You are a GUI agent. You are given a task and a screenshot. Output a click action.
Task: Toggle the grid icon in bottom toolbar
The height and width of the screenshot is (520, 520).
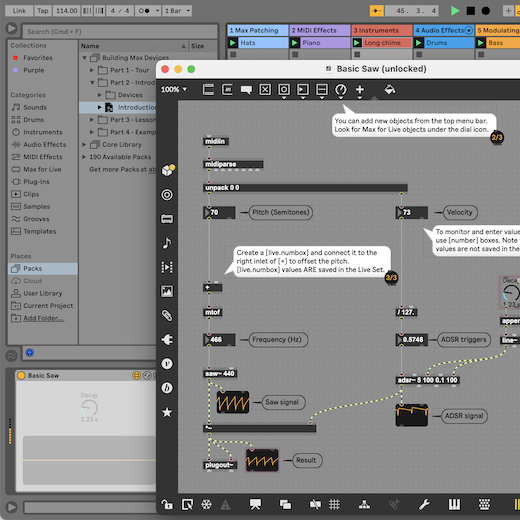pyautogui.click(x=334, y=504)
